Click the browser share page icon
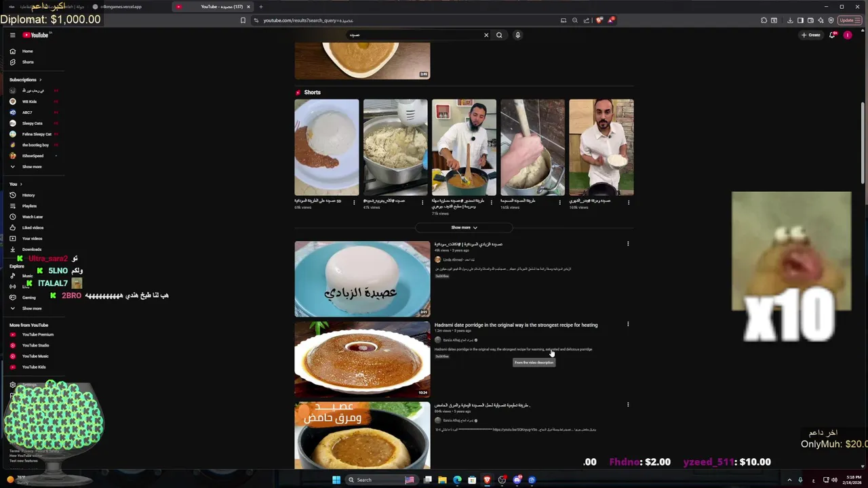Screen dimensions: 868x488 pos(587,20)
